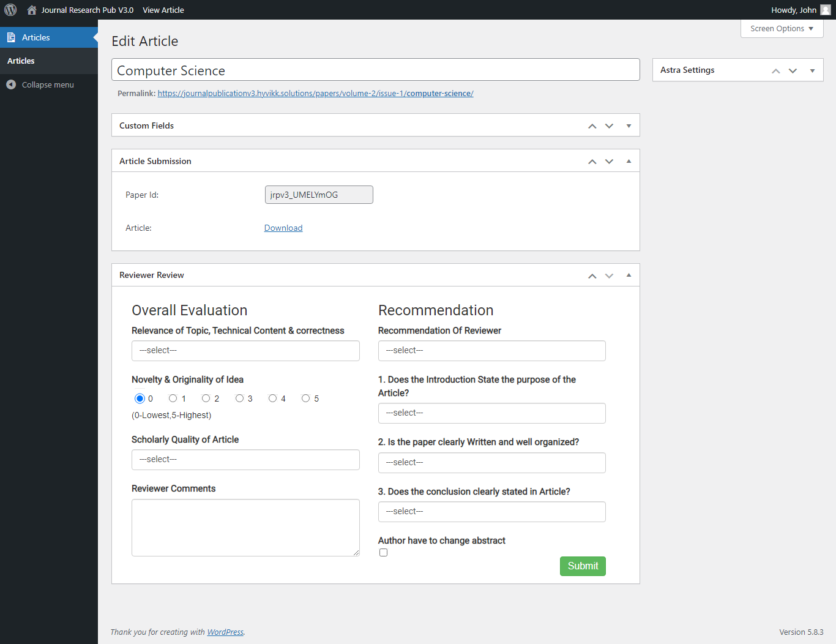Open Scholarly Quality of Article dropdown
This screenshot has width=836, height=644.
[245, 460]
